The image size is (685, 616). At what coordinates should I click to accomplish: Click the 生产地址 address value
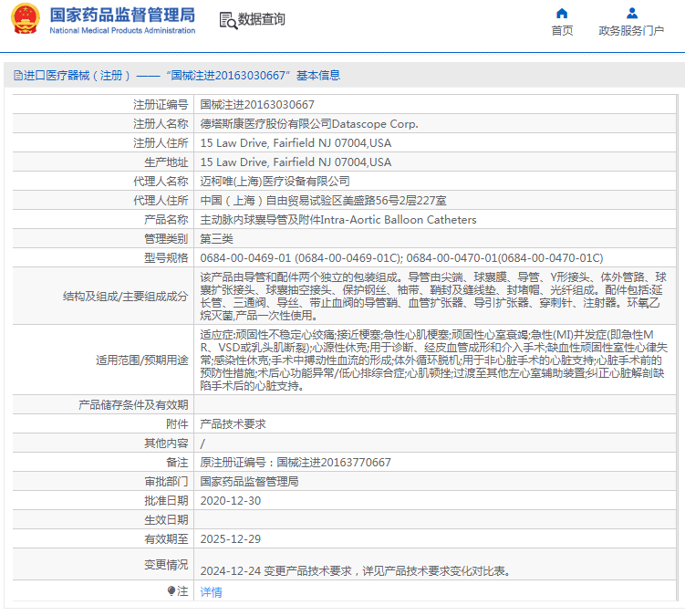pyautogui.click(x=296, y=162)
